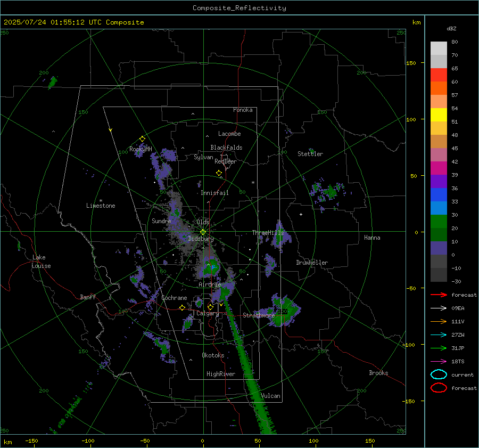The height and width of the screenshot is (448, 479).
Task: Click the RockyMH label
Action: [141, 149]
